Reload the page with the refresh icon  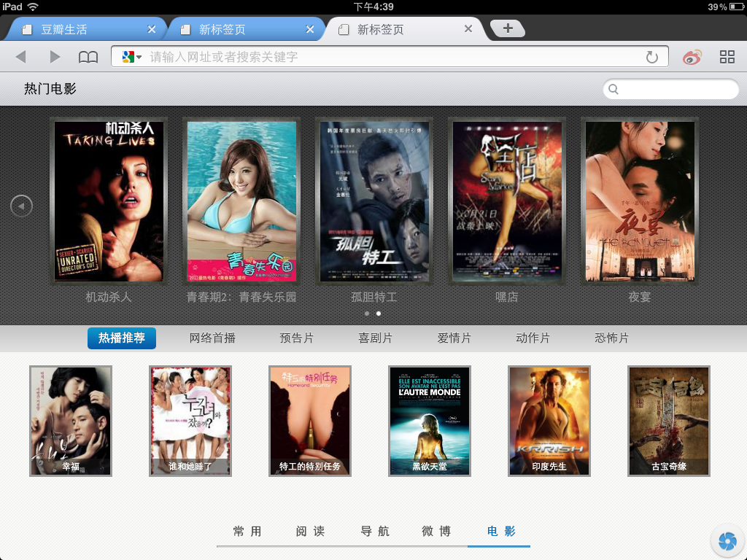pyautogui.click(x=651, y=57)
